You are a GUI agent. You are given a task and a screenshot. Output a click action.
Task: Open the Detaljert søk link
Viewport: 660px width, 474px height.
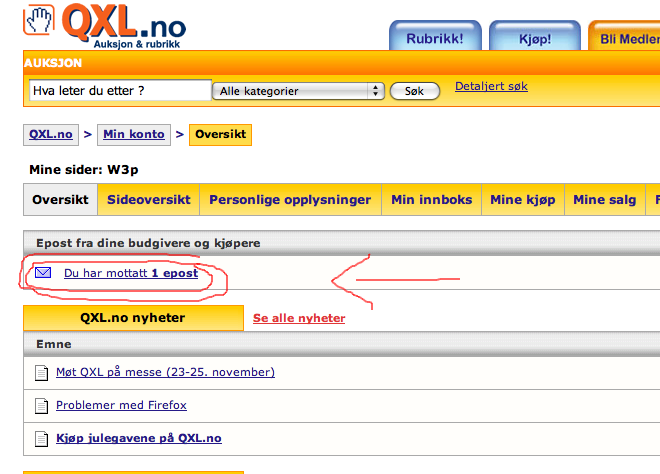(x=491, y=86)
